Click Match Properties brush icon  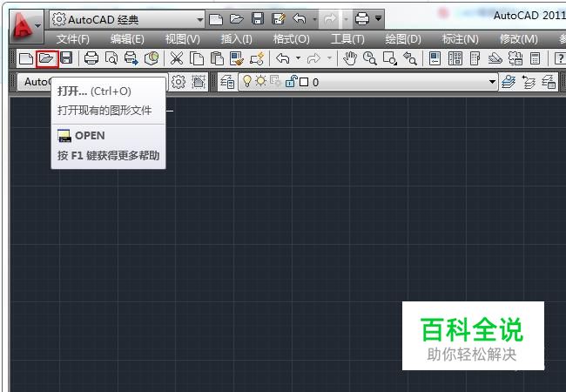(237, 58)
